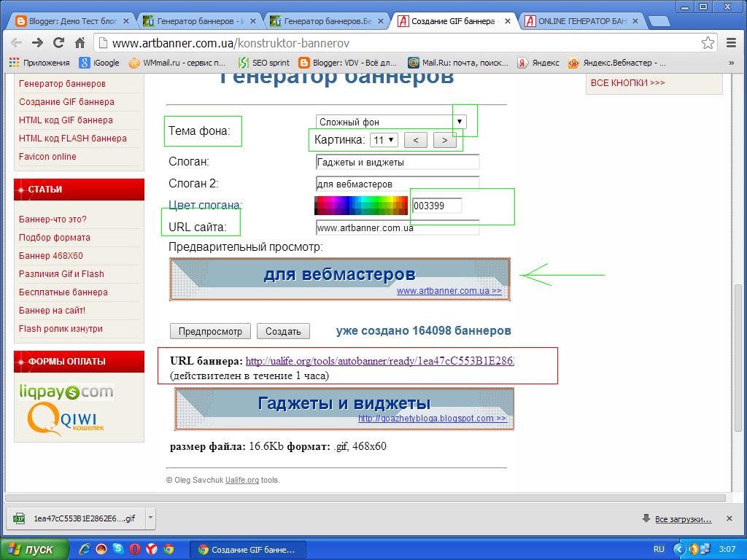Show hidden bookmarks with the chevron
This screenshot has height=560, width=747.
click(731, 63)
